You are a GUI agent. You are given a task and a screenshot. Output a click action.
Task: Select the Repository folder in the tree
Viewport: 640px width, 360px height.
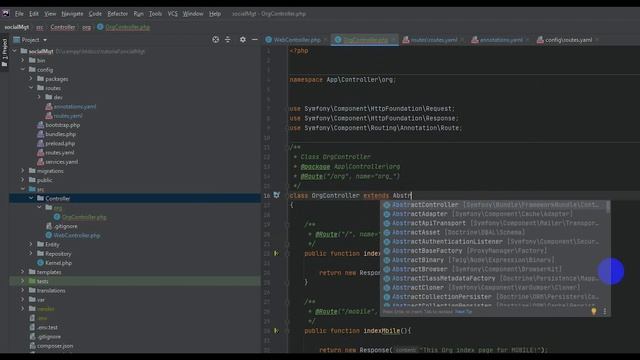point(58,253)
